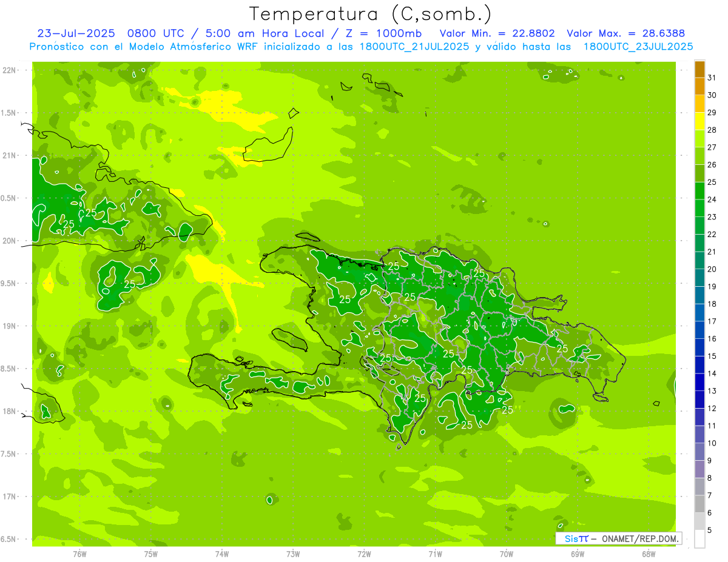Click the colorbar scale label "5"
This screenshot has height=562, width=728.
tap(710, 530)
